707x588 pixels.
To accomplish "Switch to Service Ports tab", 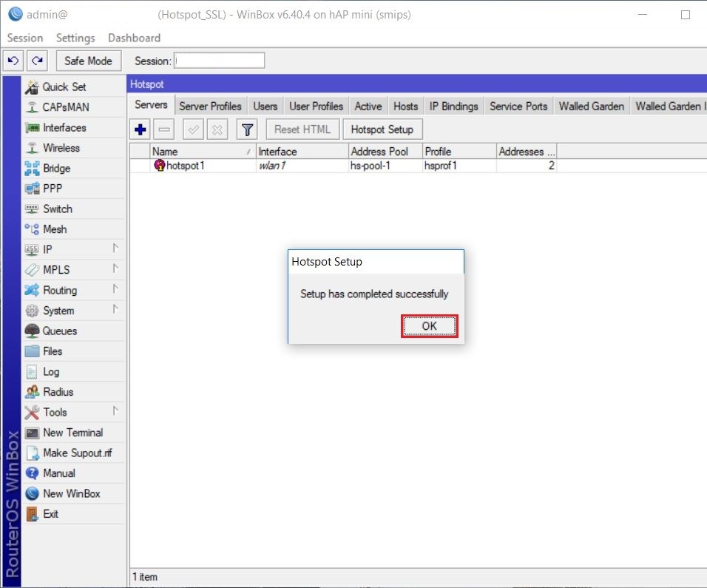I will (518, 107).
